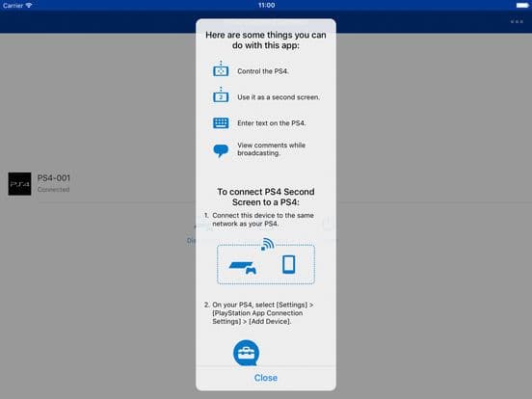
Task: Click the Control the PS4 remote icon
Action: coord(221,68)
